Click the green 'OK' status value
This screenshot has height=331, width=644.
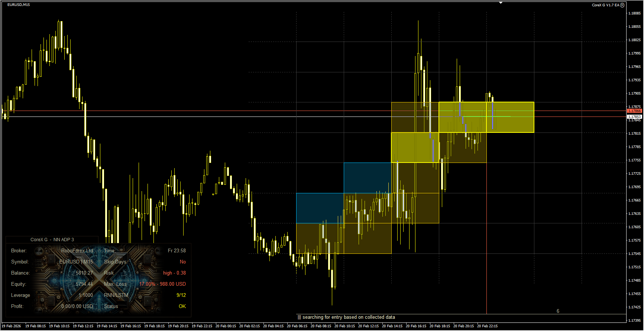tap(182, 307)
